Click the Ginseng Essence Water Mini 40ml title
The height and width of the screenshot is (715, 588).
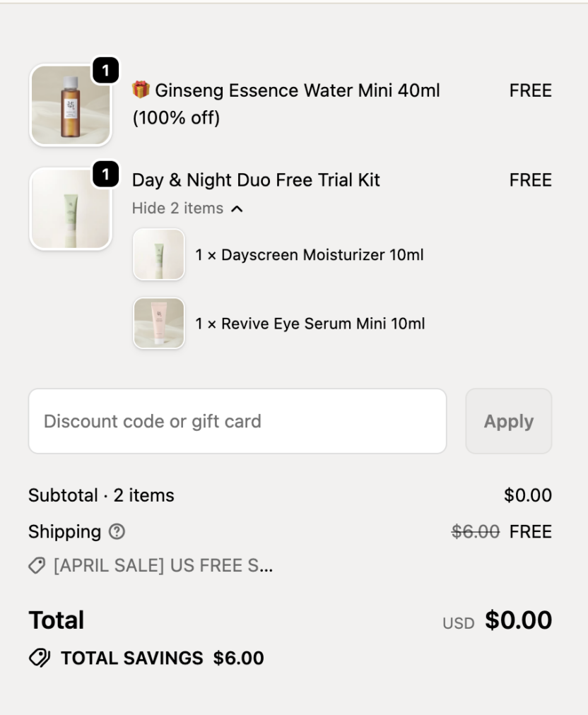[297, 90]
